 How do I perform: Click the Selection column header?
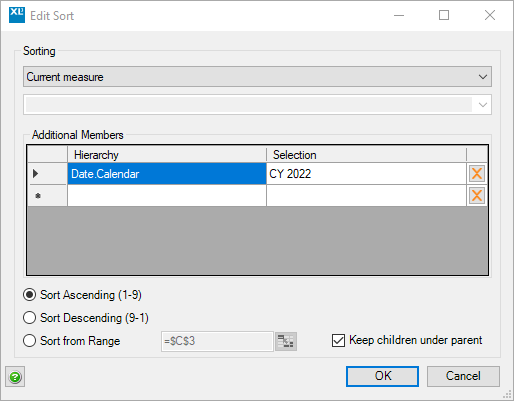pyautogui.click(x=366, y=155)
